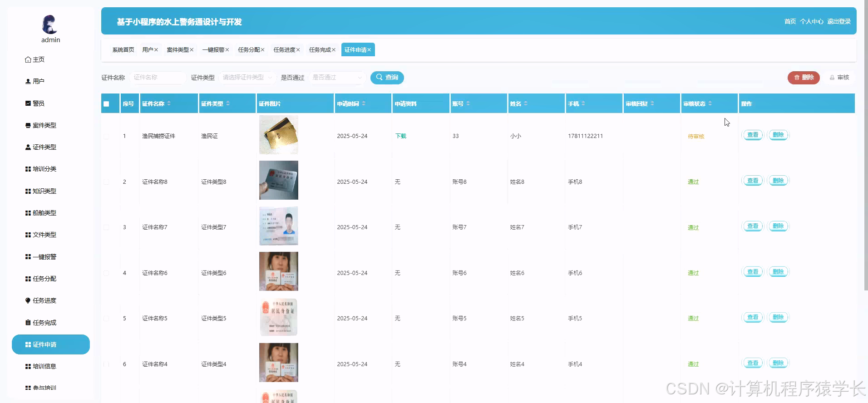Open 案件类型 in sidebar
The height and width of the screenshot is (403, 868).
point(41,125)
